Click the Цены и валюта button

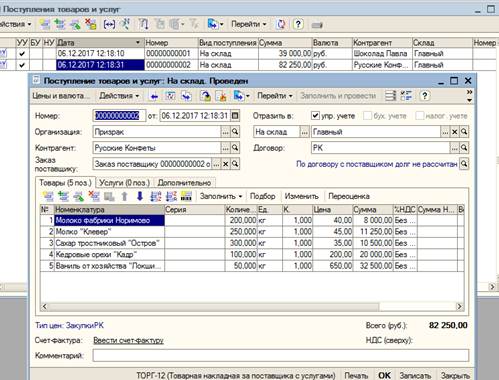(x=61, y=96)
